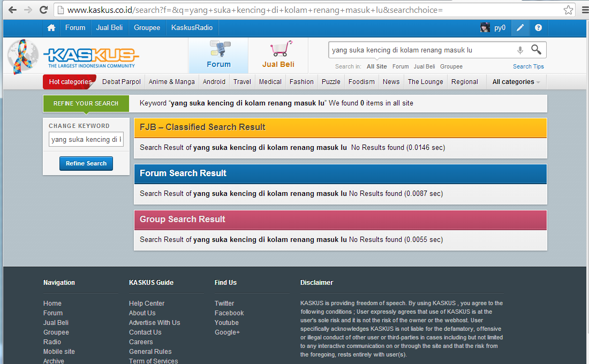Image resolution: width=589 pixels, height=364 pixels.
Task: Click the Refine Search button
Action: [86, 163]
